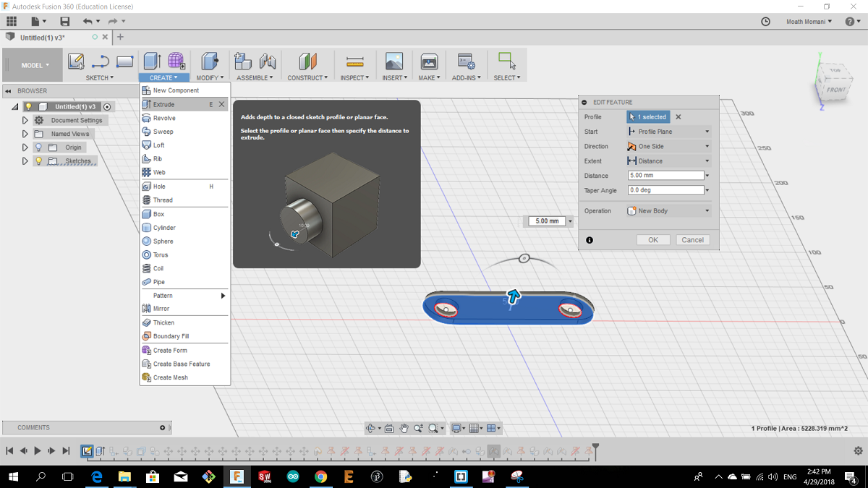Click the Undo arrow icon

(88, 22)
